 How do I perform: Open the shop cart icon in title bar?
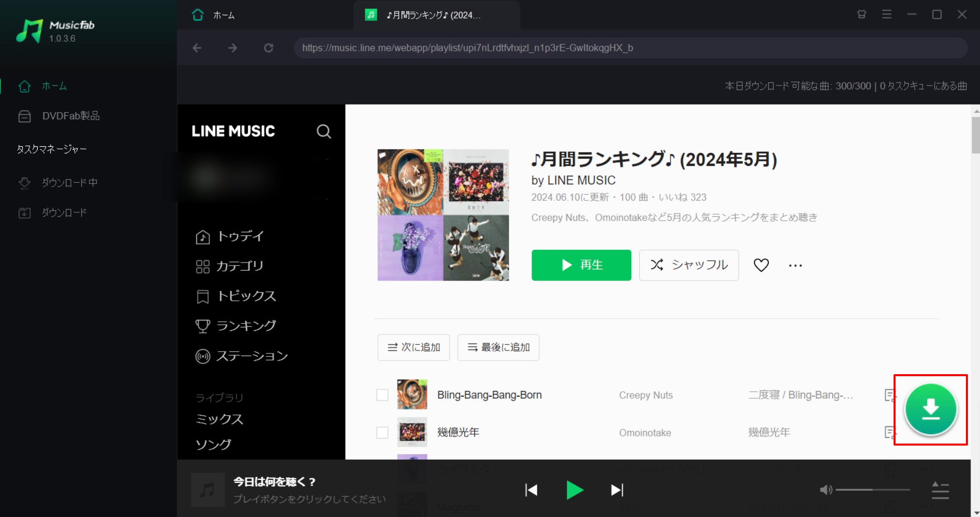point(861,15)
